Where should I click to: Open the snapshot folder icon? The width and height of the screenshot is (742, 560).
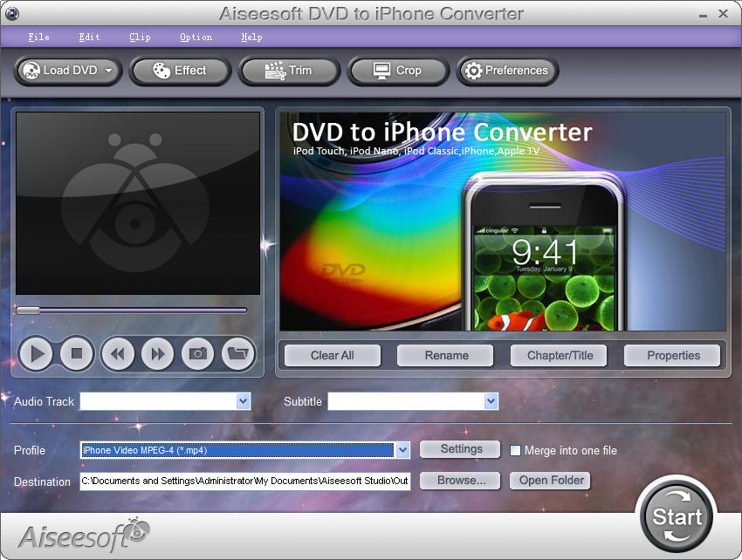coord(237,353)
